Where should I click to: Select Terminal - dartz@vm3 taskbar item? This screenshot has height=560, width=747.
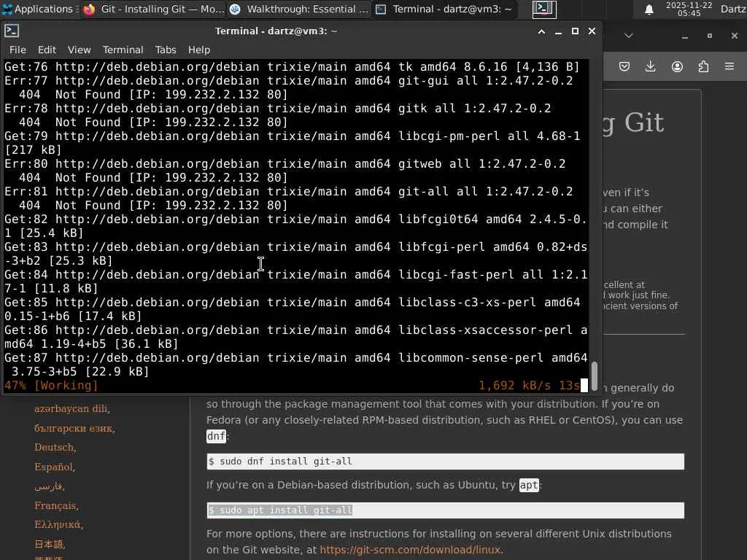(x=444, y=9)
